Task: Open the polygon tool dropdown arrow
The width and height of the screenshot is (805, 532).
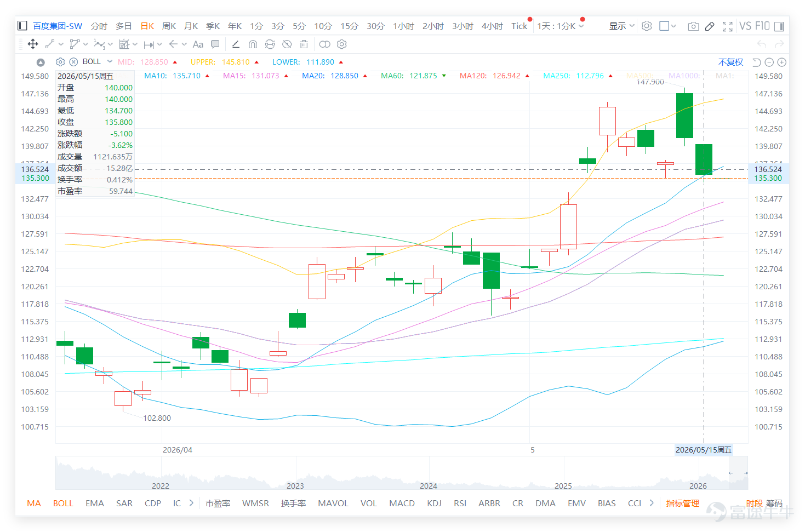Action: (85, 44)
